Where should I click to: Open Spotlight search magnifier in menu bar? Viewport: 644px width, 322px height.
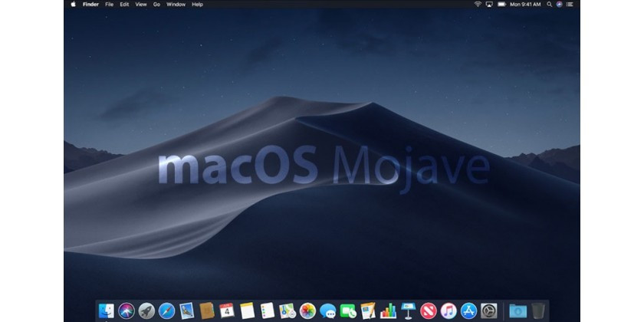coord(549,4)
